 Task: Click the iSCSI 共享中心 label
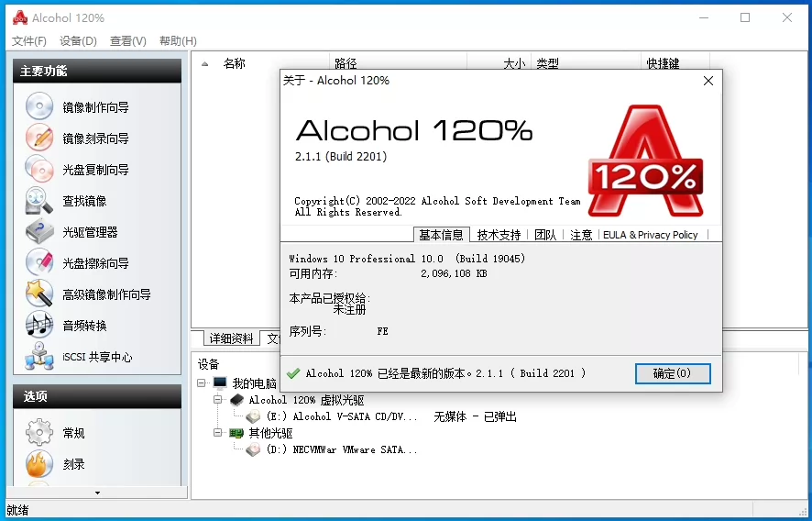[97, 357]
